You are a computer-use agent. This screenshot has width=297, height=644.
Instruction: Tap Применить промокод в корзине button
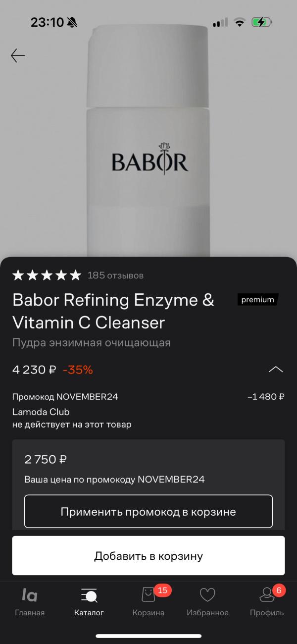[148, 511]
